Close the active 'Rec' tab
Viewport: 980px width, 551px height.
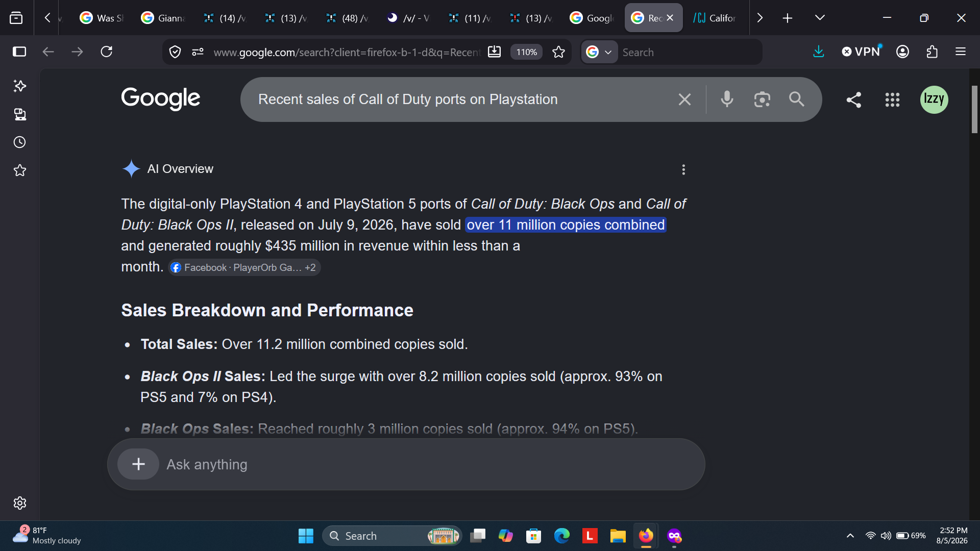[x=670, y=18]
